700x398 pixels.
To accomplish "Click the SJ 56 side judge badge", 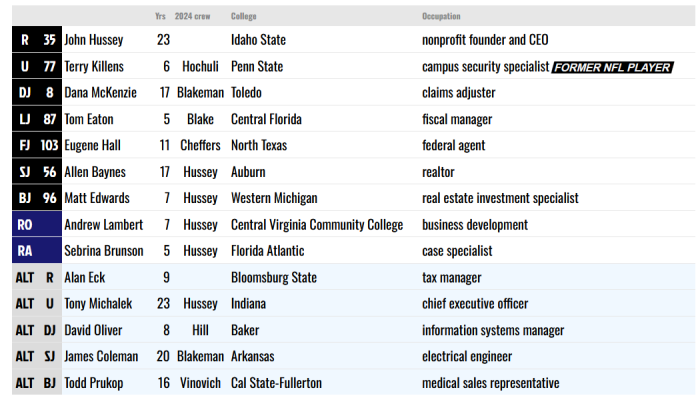I will point(37,172).
